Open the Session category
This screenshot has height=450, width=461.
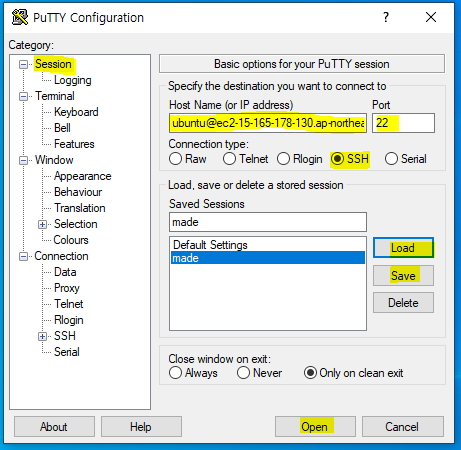tap(53, 64)
